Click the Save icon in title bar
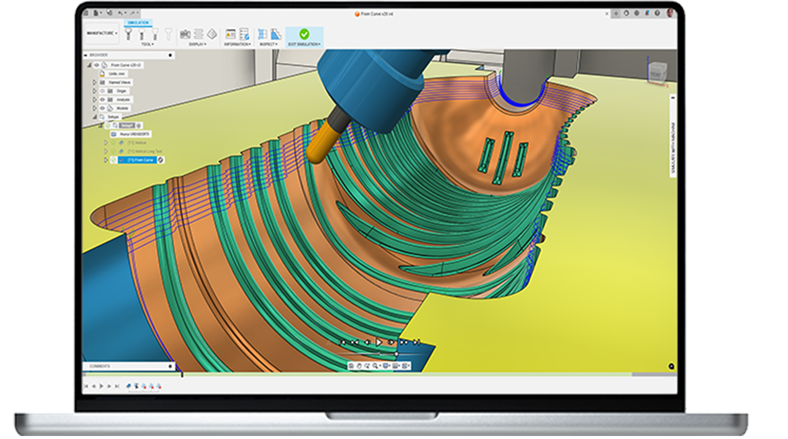788x439 pixels. pos(109,13)
